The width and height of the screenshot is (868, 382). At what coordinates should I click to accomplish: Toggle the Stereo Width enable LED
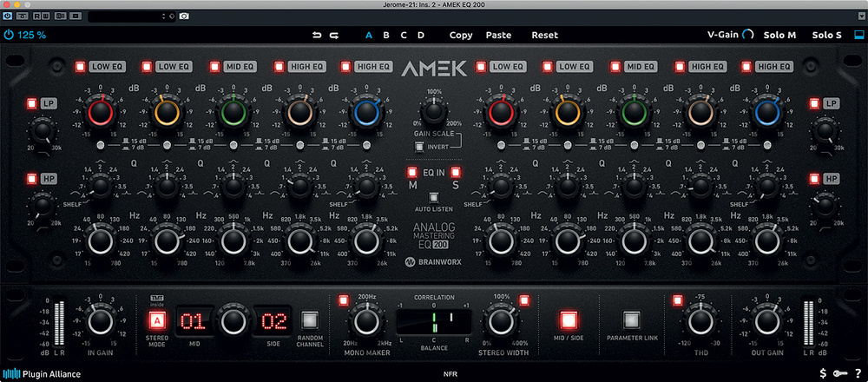(524, 300)
